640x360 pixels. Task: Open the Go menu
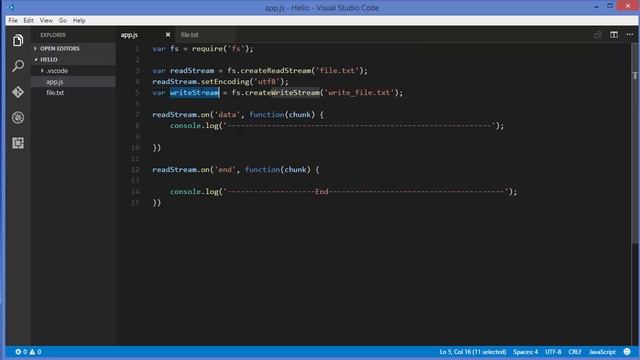[62, 20]
